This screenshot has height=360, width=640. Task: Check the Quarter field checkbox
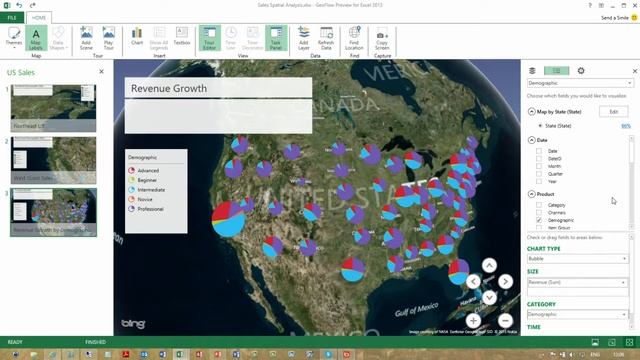539,174
